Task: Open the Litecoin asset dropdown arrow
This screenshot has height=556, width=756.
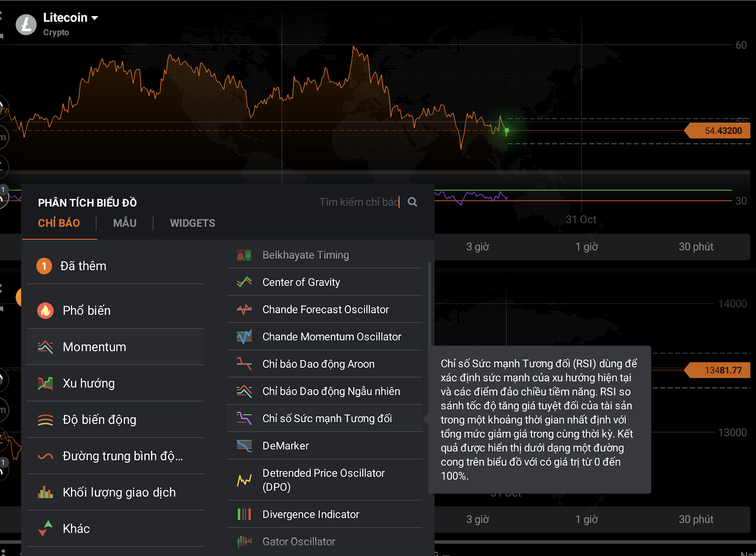Action: coord(95,18)
